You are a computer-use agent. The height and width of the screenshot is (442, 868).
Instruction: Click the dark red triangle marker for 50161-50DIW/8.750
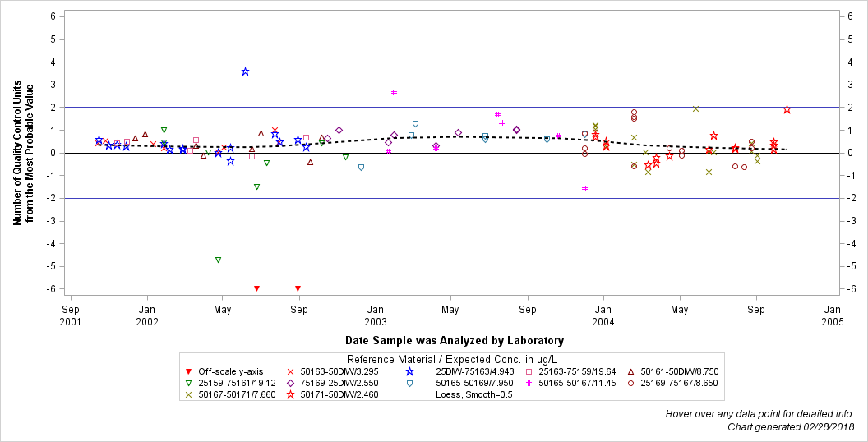point(630,371)
